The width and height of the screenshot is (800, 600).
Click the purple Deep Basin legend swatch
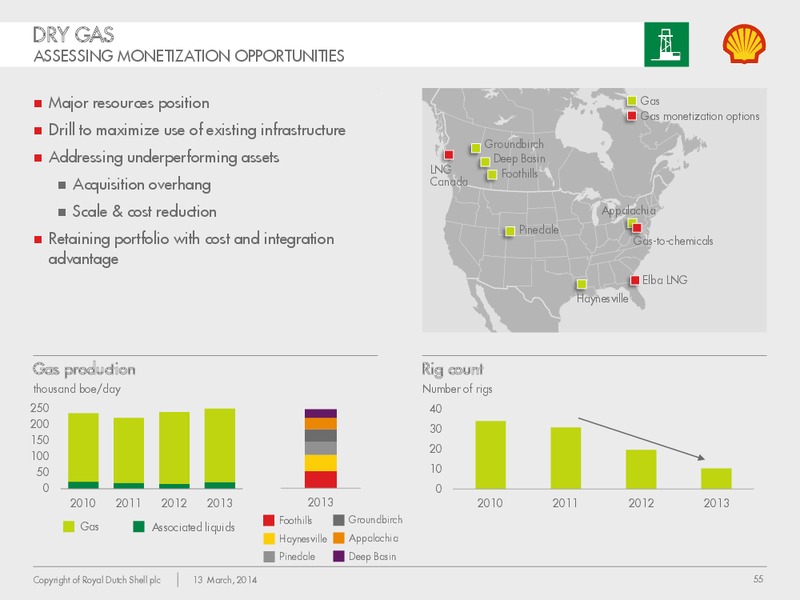point(338,557)
